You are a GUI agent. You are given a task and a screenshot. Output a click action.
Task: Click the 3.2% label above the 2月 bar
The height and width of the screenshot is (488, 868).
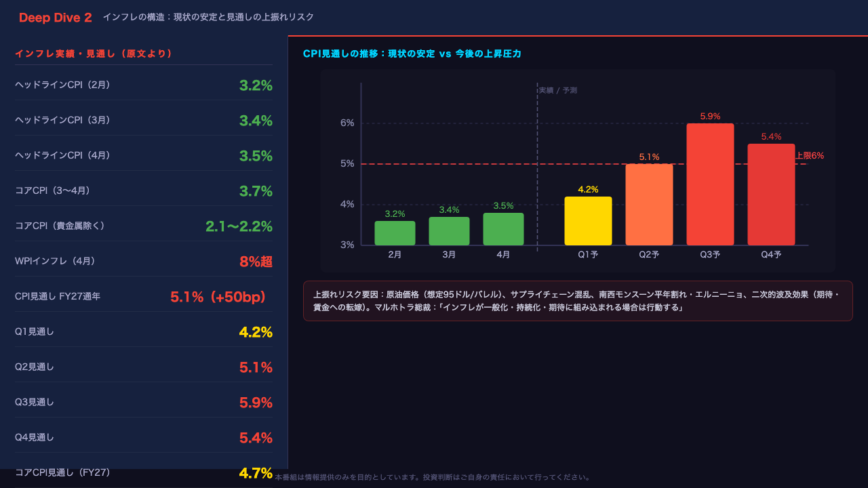pyautogui.click(x=395, y=213)
